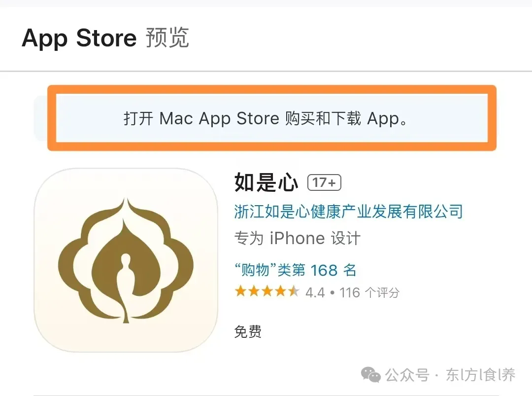Click the 公众号 · 东方食养 watermark text
The width and height of the screenshot is (532, 396).
[450, 375]
